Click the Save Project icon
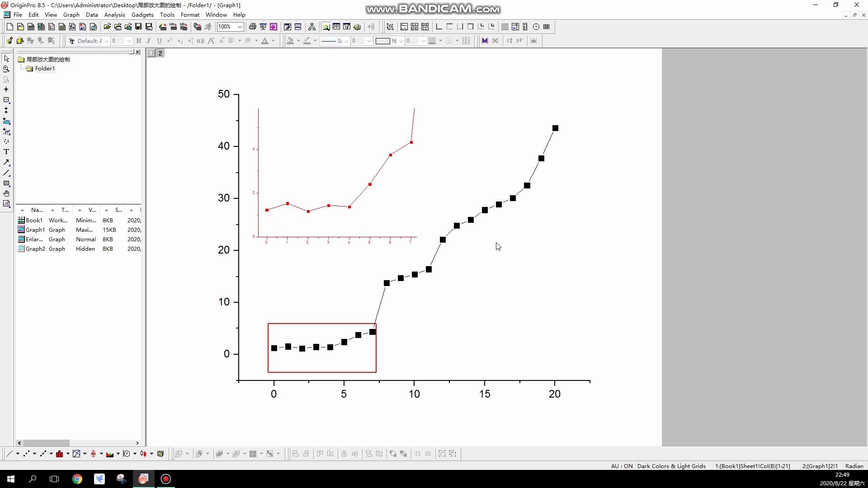This screenshot has height=488, width=868. click(139, 27)
